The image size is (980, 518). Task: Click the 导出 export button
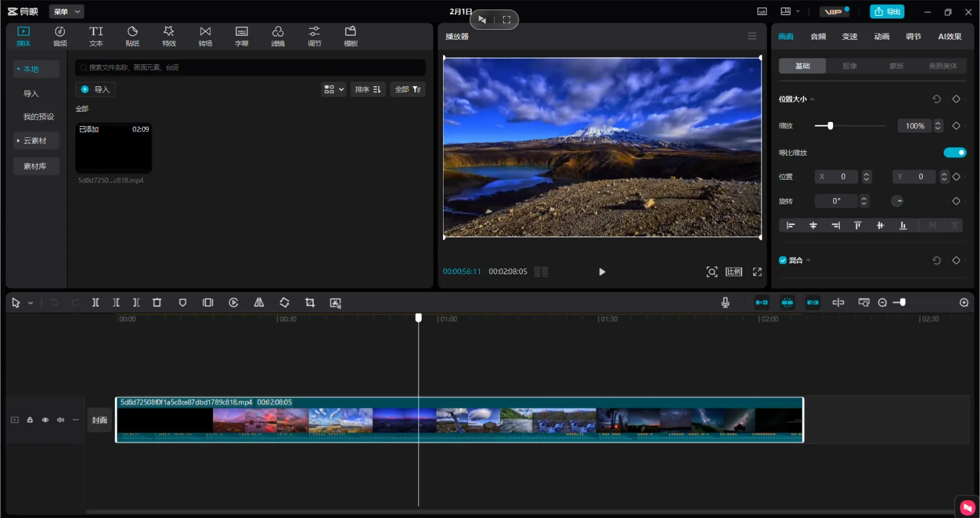click(x=887, y=12)
